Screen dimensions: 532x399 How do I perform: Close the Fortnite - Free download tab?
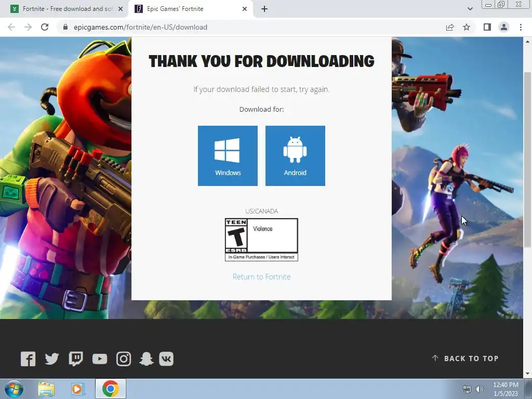pos(121,9)
